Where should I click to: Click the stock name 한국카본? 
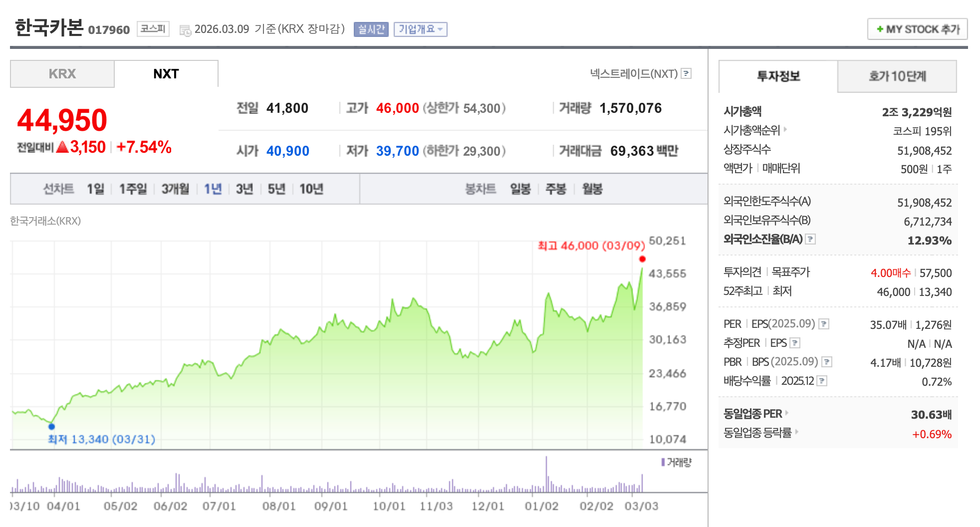point(49,27)
